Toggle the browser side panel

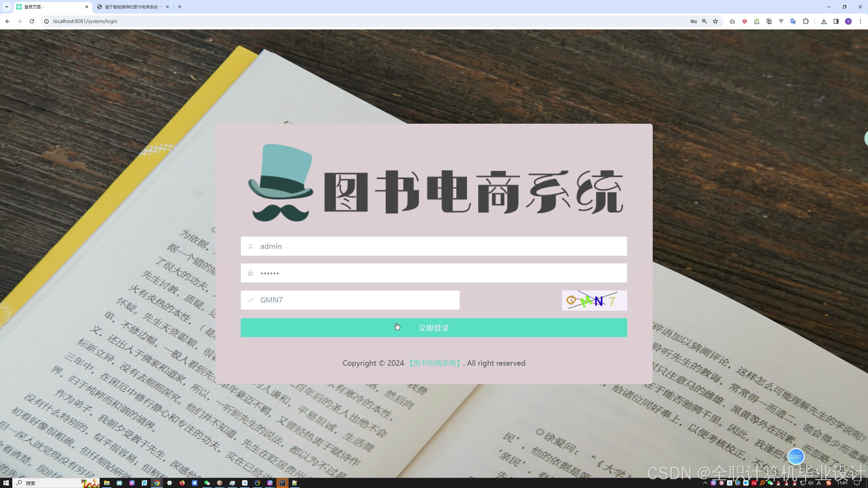click(836, 21)
